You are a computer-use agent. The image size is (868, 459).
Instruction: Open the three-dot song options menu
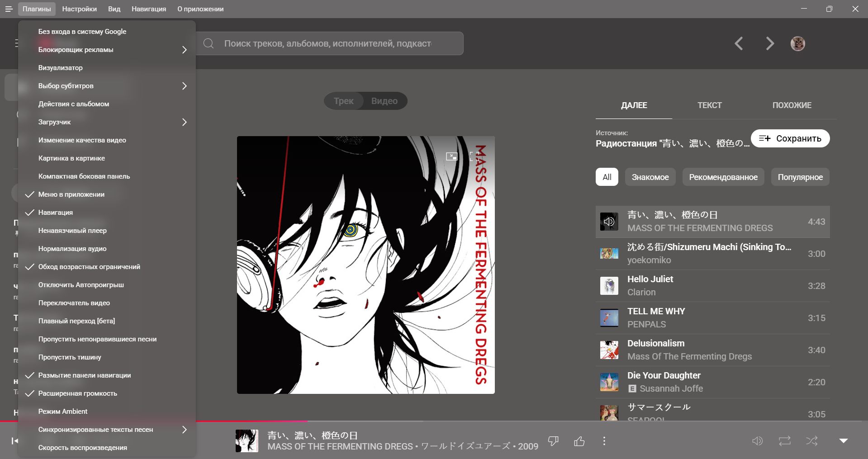(604, 441)
